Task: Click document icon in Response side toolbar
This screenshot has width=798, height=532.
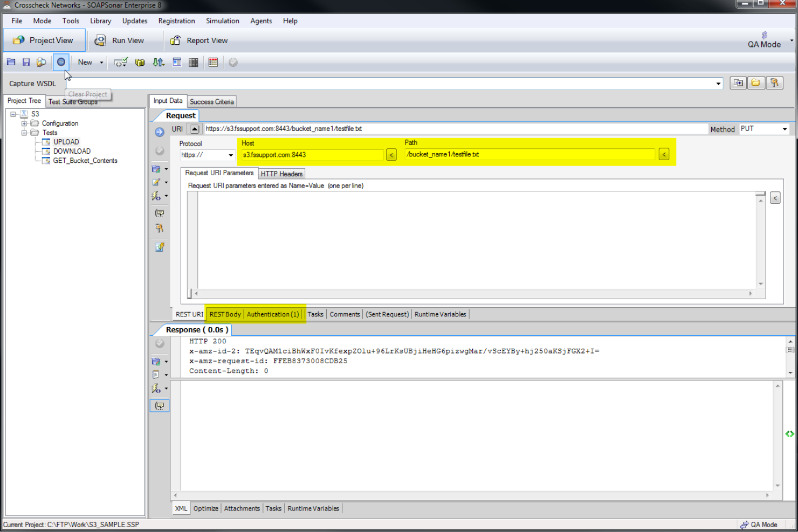Action: tap(156, 375)
